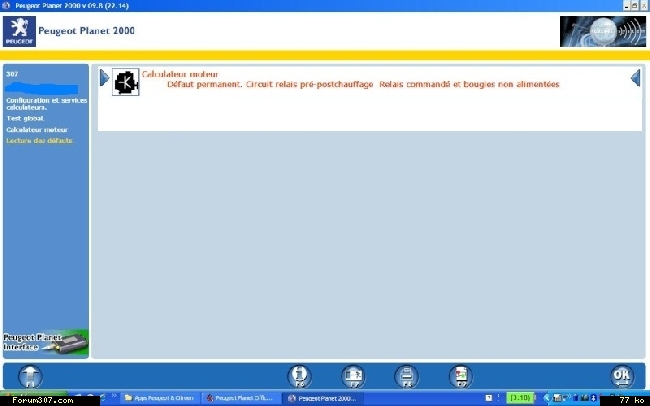This screenshot has width=650, height=406.
Task: Click the Bluetooth icon in system tray
Action: tap(594, 398)
